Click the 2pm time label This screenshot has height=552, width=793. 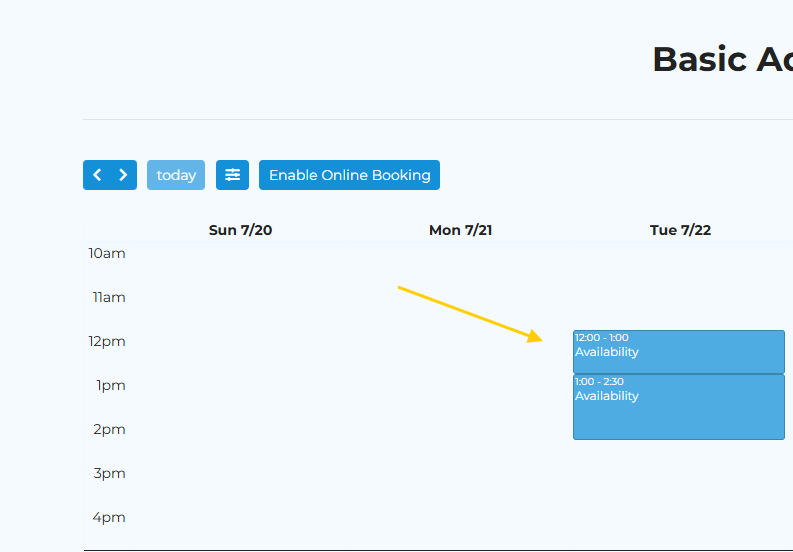[x=109, y=430]
